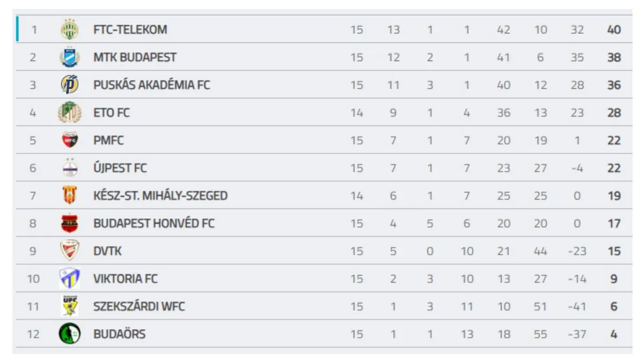Screen dimensions: 644x362
Task: Click the FTC-Telekom club crest
Action: tap(70, 29)
